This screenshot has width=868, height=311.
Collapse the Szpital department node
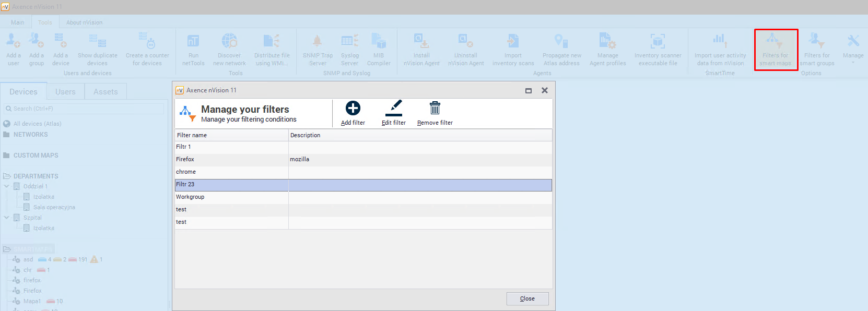pos(7,218)
